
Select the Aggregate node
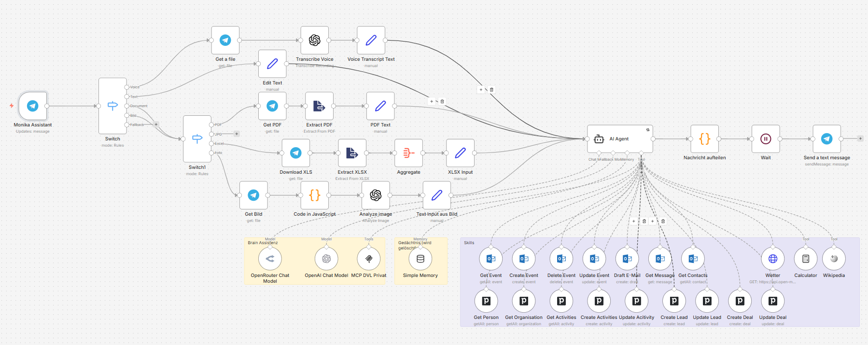pyautogui.click(x=408, y=153)
